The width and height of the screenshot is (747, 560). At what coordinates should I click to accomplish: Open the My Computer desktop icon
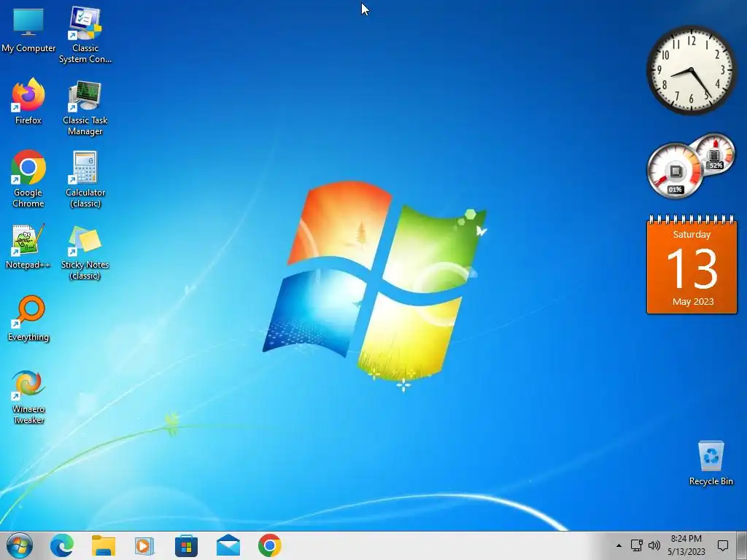coord(28,30)
